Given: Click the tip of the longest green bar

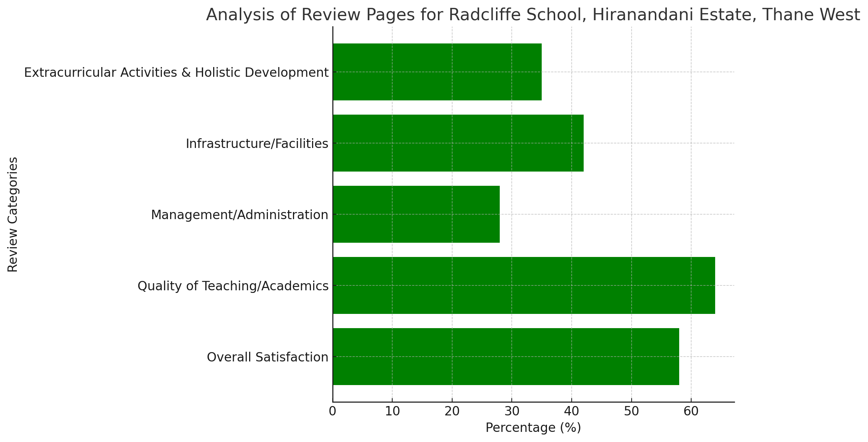Looking at the screenshot, I should [714, 285].
